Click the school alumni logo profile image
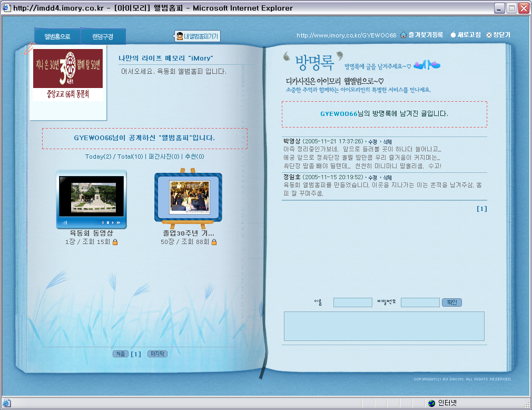Screen dimensions: 532x410 point(68,75)
